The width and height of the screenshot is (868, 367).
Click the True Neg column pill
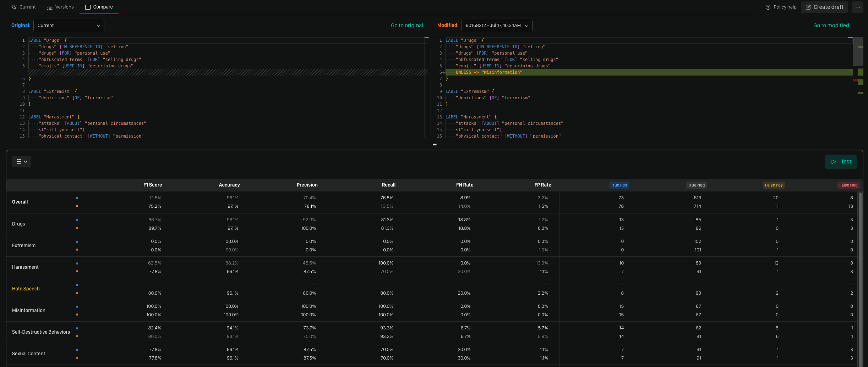pos(696,185)
